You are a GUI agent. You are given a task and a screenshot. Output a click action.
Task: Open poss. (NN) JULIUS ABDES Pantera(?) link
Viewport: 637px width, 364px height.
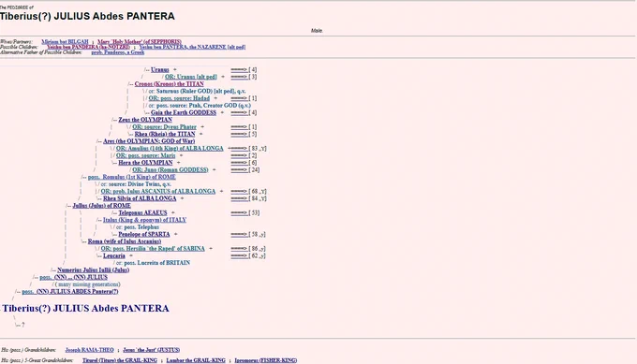tap(70, 291)
